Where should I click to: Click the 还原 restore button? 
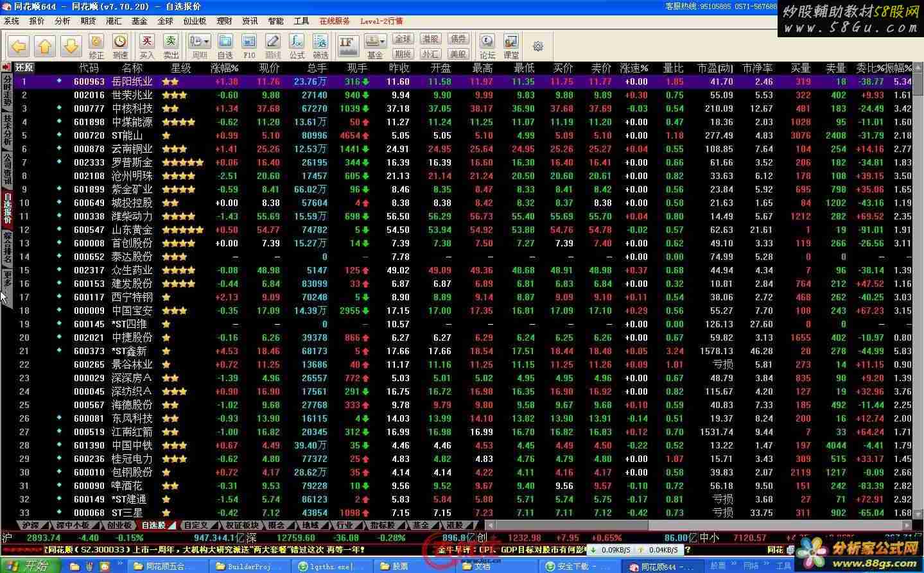pos(24,67)
